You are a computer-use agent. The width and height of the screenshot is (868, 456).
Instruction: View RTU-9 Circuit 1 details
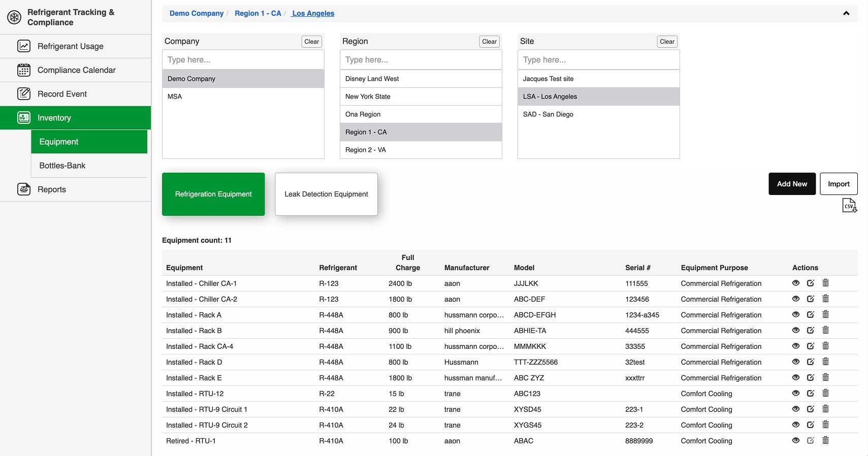796,409
